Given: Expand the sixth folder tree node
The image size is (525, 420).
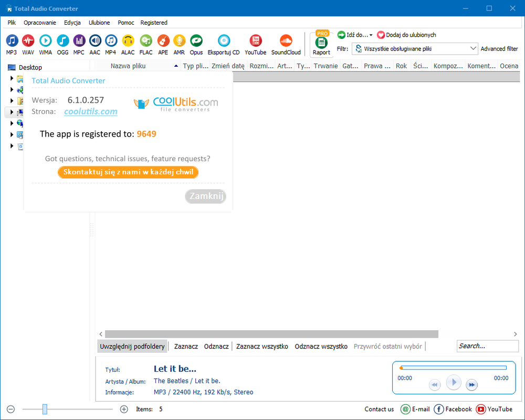Looking at the screenshot, I should (12, 134).
